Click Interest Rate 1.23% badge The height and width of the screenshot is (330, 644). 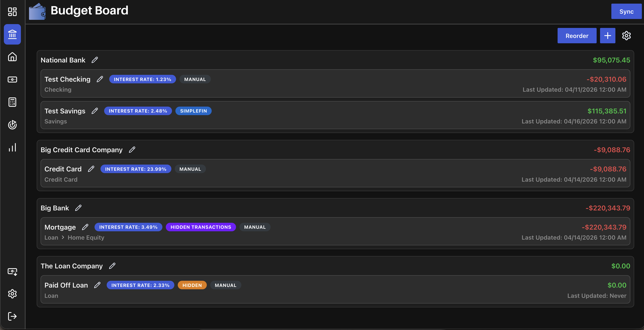[143, 79]
